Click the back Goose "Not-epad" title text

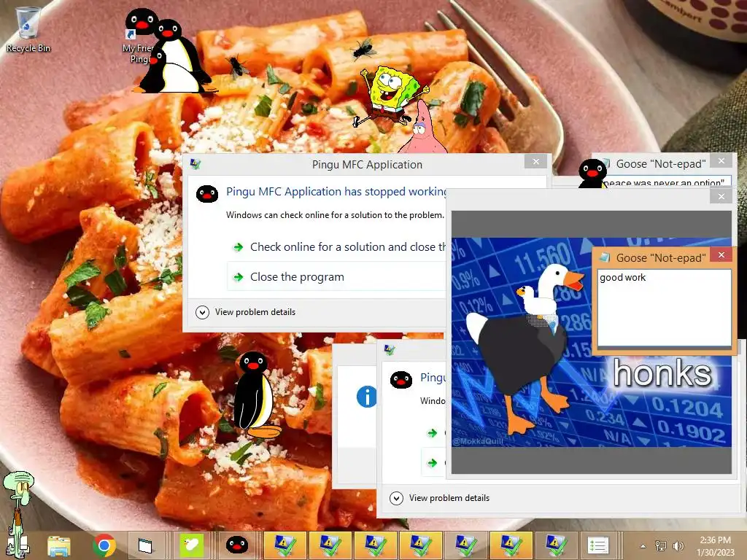click(x=661, y=164)
